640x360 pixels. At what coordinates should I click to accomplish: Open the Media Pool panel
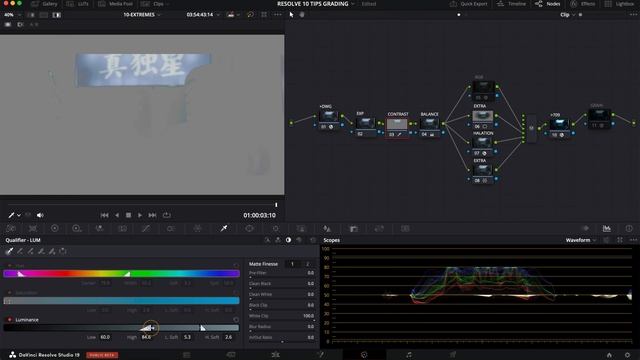(x=116, y=4)
